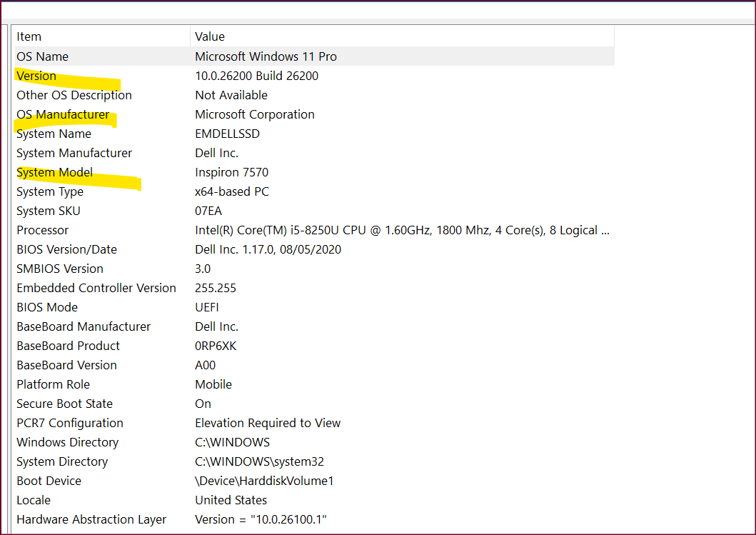
Task: Select the PCR7 Configuration row
Action: click(x=314, y=423)
